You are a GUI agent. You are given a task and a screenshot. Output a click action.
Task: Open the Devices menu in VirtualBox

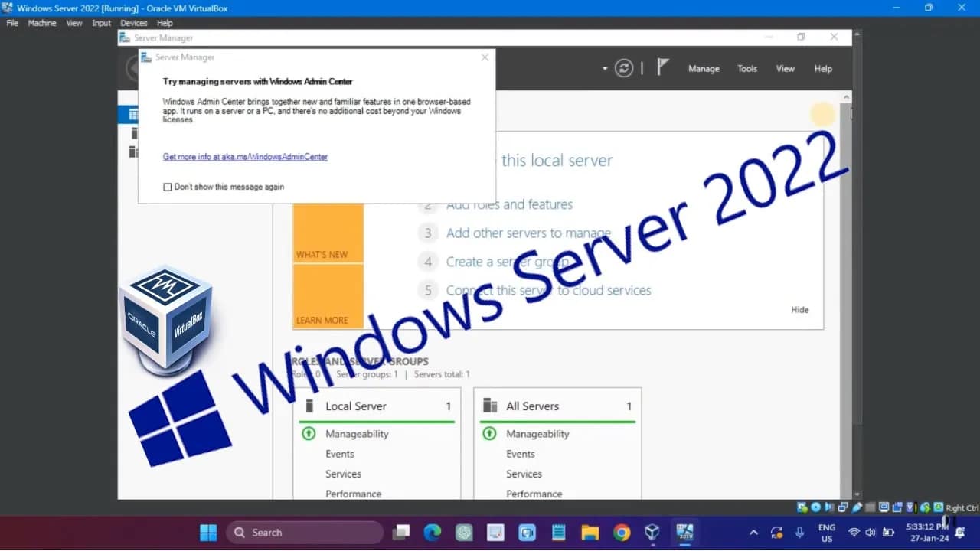133,23
